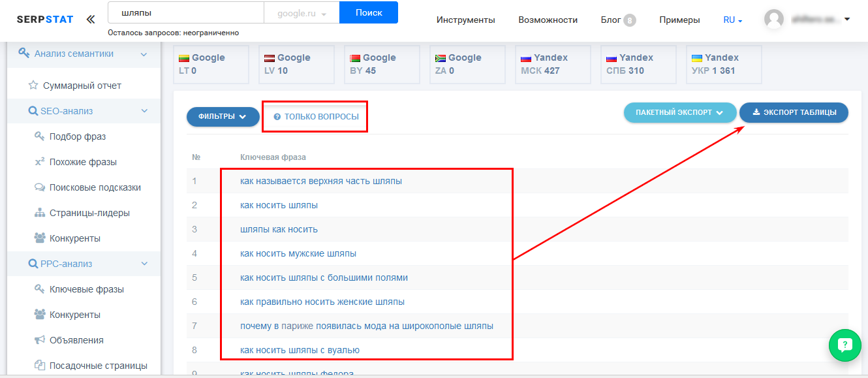Click the Страницы-лидеры hierarchy icon
This screenshot has height=378, width=868.
(39, 213)
